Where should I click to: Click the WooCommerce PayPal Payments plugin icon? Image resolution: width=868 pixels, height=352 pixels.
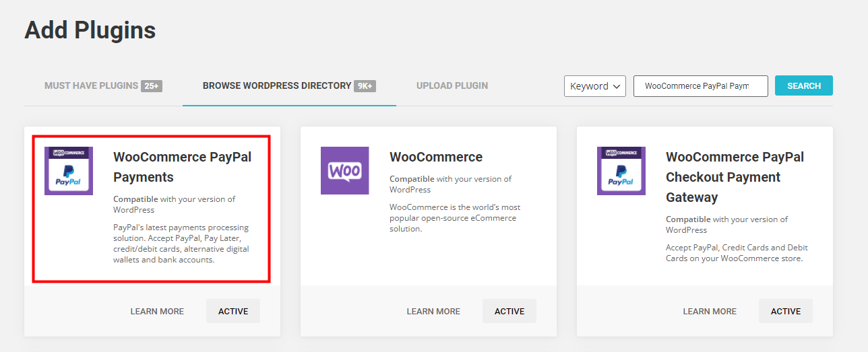[x=69, y=171]
